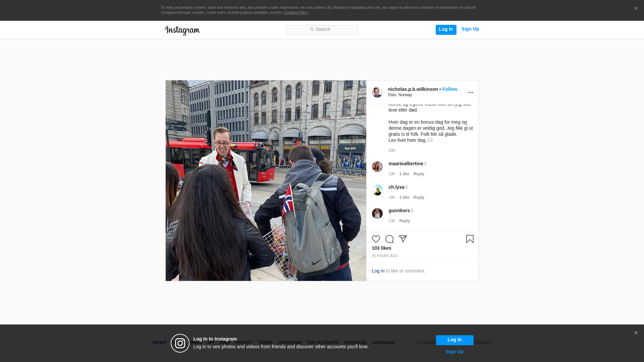
Task: Click the share paper-plane icon
Action: 402,239
